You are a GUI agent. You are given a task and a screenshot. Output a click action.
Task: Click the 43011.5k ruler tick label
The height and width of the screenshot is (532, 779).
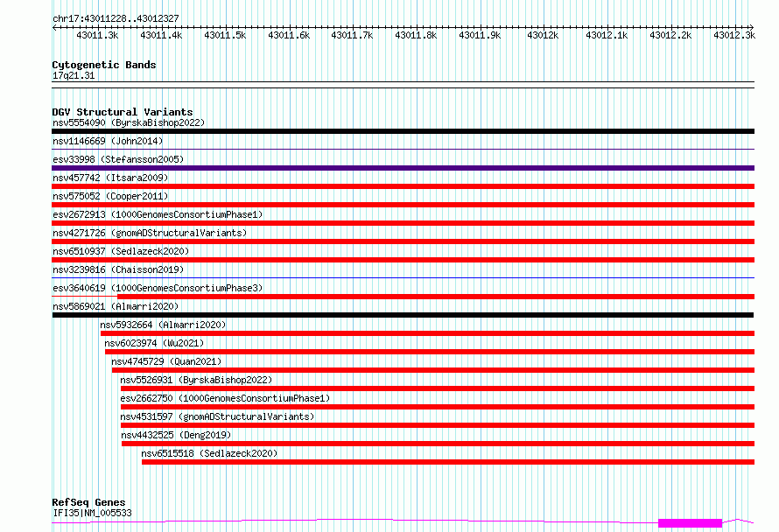[x=225, y=35]
